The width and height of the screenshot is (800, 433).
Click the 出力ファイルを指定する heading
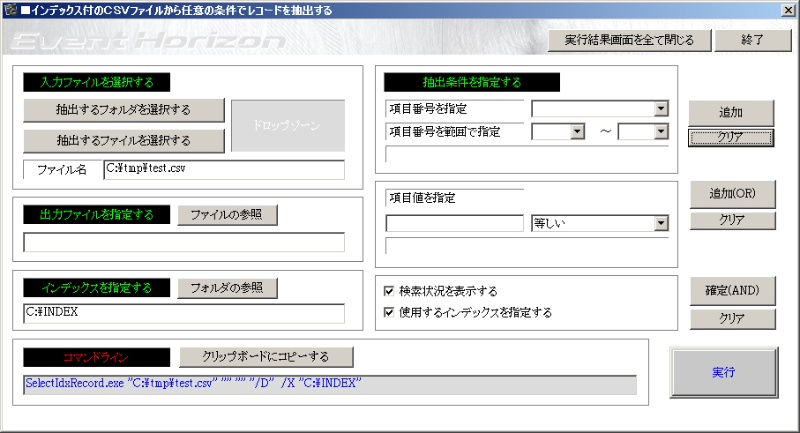[96, 215]
